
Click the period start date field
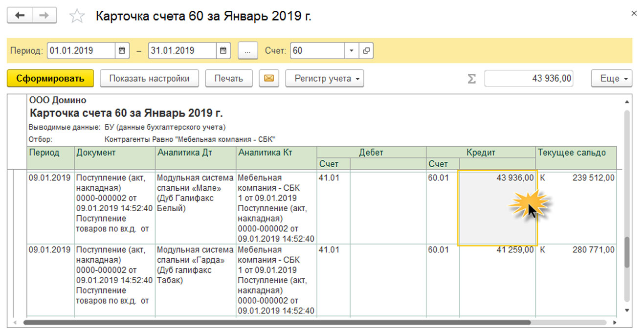click(x=81, y=50)
